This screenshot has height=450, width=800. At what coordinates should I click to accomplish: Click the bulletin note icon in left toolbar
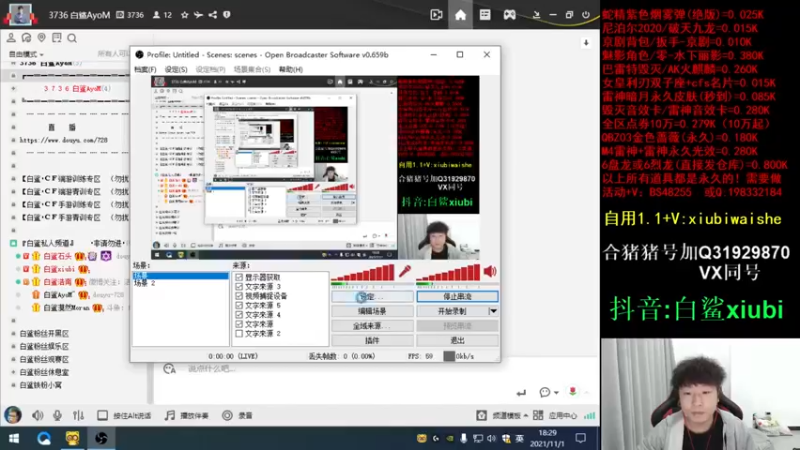(57, 38)
